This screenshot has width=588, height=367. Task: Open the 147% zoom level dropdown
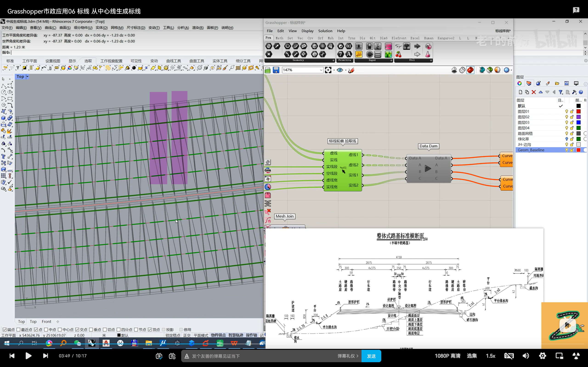click(x=321, y=70)
